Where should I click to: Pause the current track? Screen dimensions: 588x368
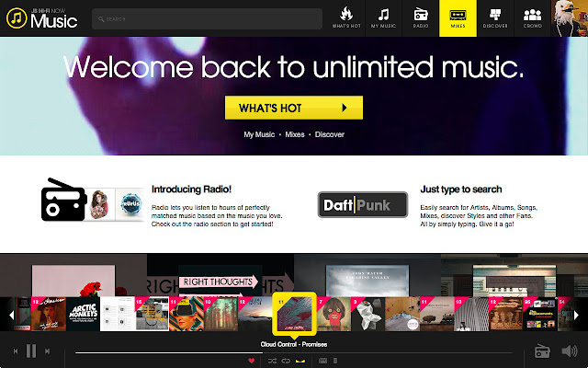[31, 351]
